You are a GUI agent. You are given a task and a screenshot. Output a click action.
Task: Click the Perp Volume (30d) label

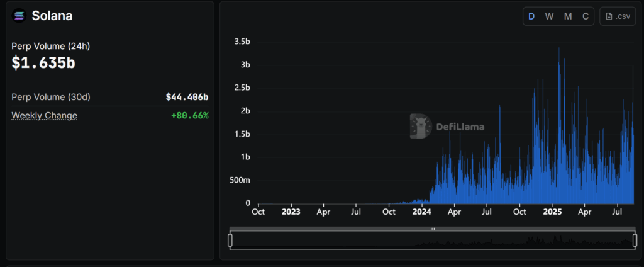click(x=51, y=97)
